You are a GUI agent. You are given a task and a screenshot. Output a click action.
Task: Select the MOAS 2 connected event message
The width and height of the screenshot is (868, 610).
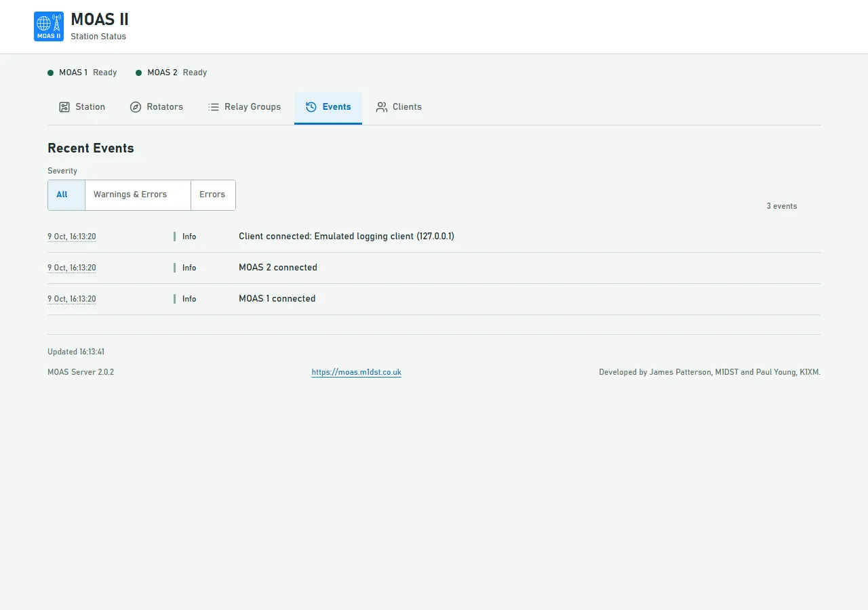click(278, 268)
